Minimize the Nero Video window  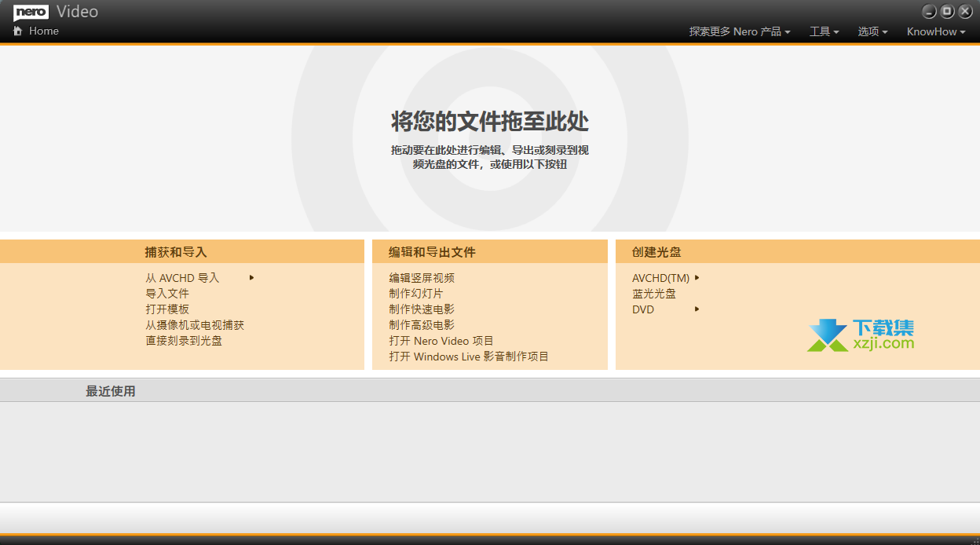930,11
